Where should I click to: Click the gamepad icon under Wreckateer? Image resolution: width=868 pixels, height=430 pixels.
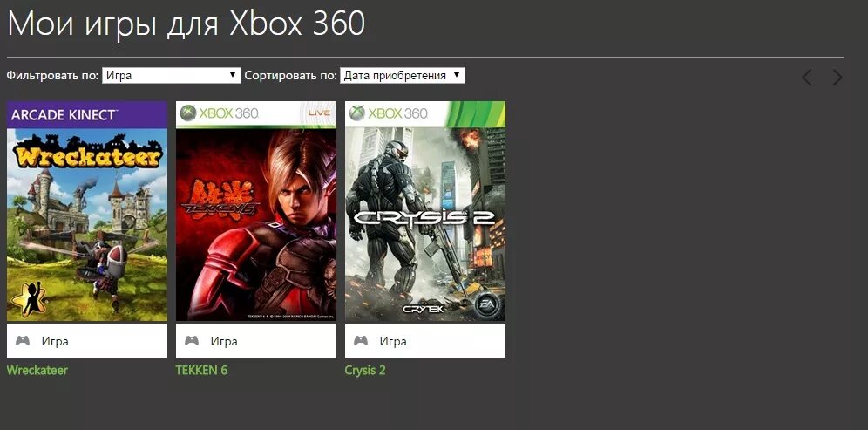pos(23,340)
